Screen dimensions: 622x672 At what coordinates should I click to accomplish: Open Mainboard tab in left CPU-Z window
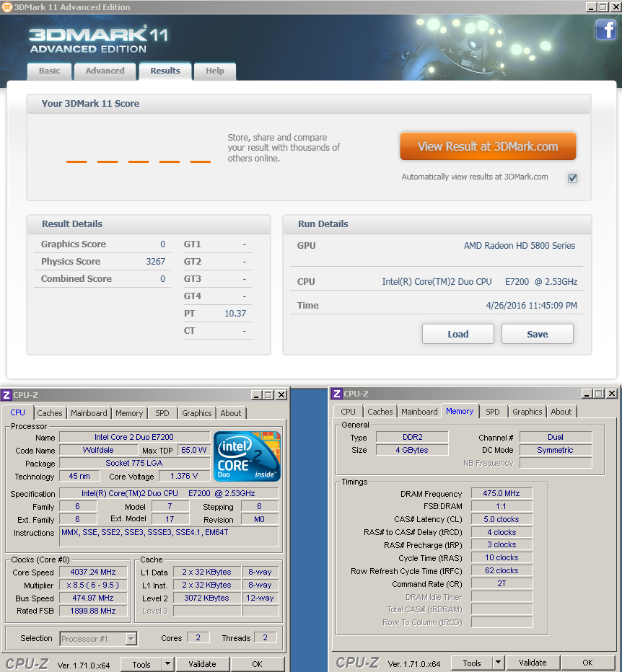(x=89, y=413)
